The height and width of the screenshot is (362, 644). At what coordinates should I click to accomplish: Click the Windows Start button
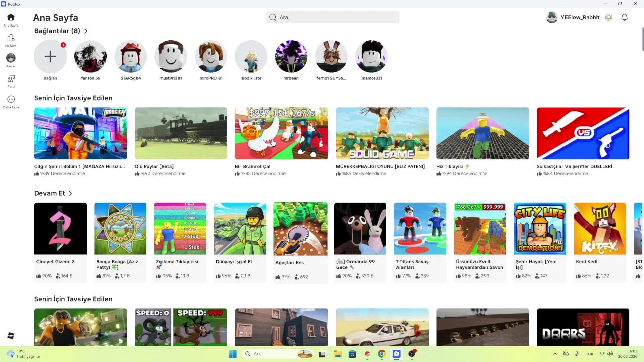[233, 354]
